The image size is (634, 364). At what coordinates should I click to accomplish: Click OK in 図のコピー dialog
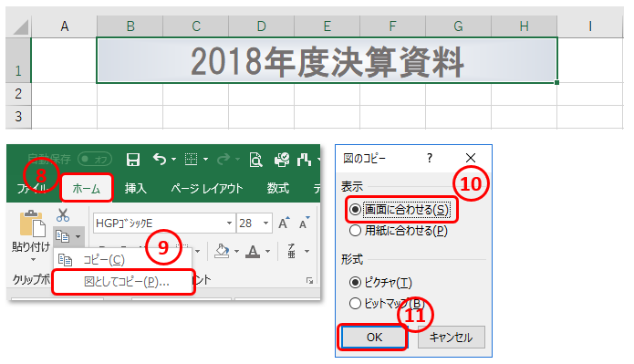pos(374,338)
